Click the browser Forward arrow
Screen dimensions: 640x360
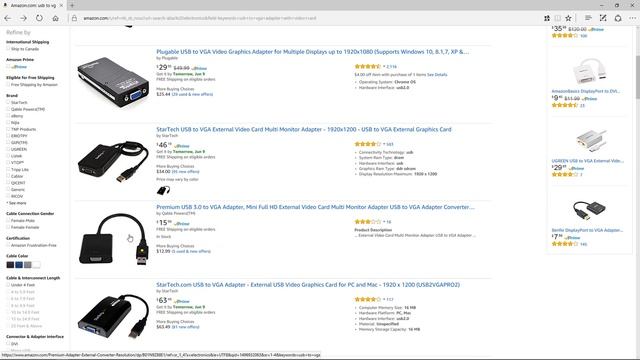point(23,18)
